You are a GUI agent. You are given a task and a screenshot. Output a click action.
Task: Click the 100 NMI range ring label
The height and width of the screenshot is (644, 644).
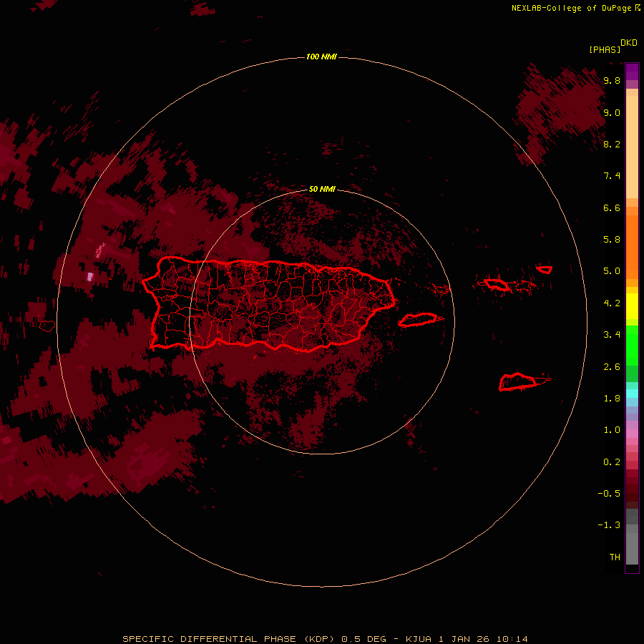coord(321,57)
